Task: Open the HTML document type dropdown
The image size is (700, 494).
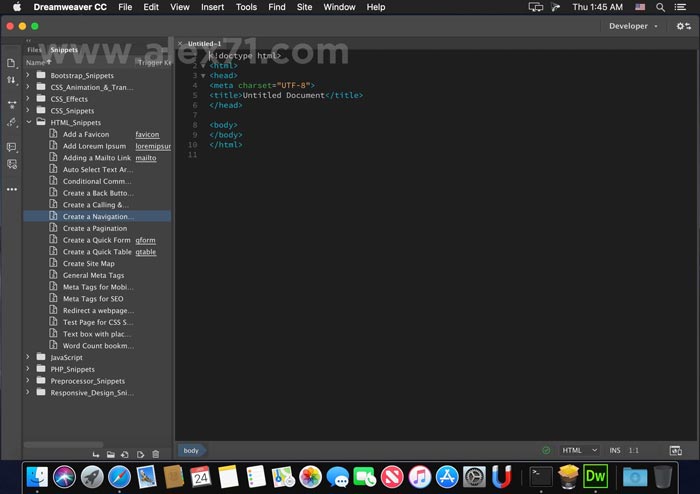Action: 579,450
